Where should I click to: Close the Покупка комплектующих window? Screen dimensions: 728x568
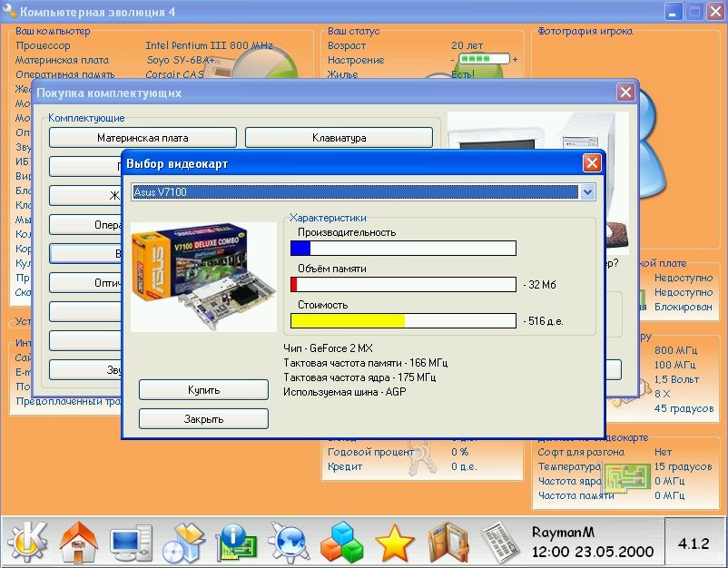click(625, 92)
